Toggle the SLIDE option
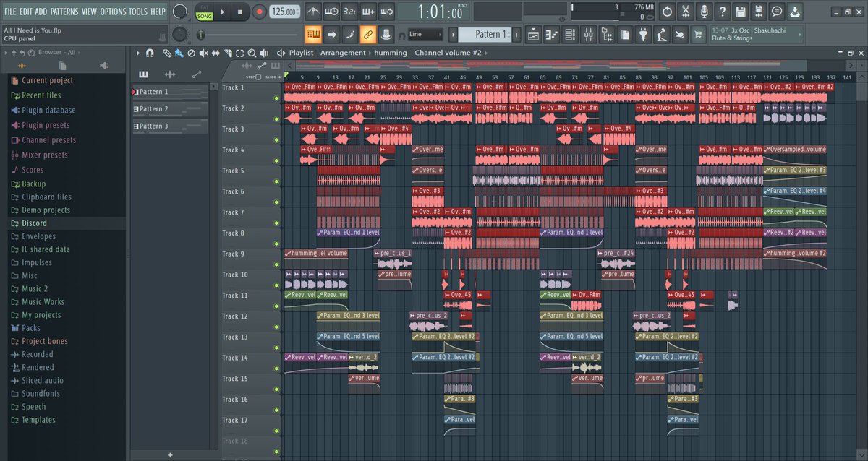The image size is (868, 461). [x=274, y=77]
